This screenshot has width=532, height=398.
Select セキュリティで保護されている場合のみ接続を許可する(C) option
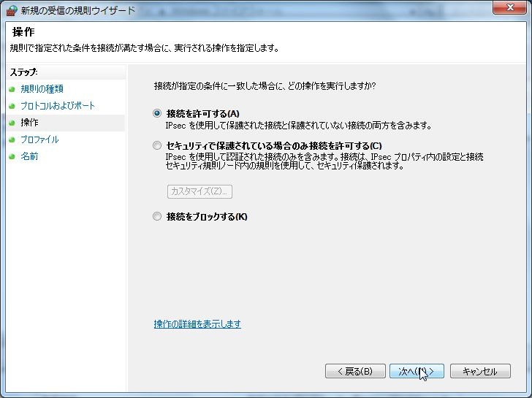coord(157,145)
